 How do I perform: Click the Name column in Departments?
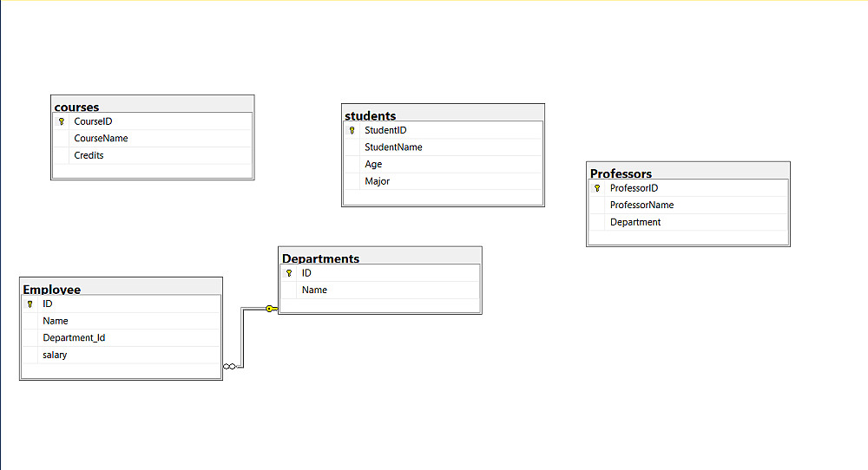tap(315, 290)
